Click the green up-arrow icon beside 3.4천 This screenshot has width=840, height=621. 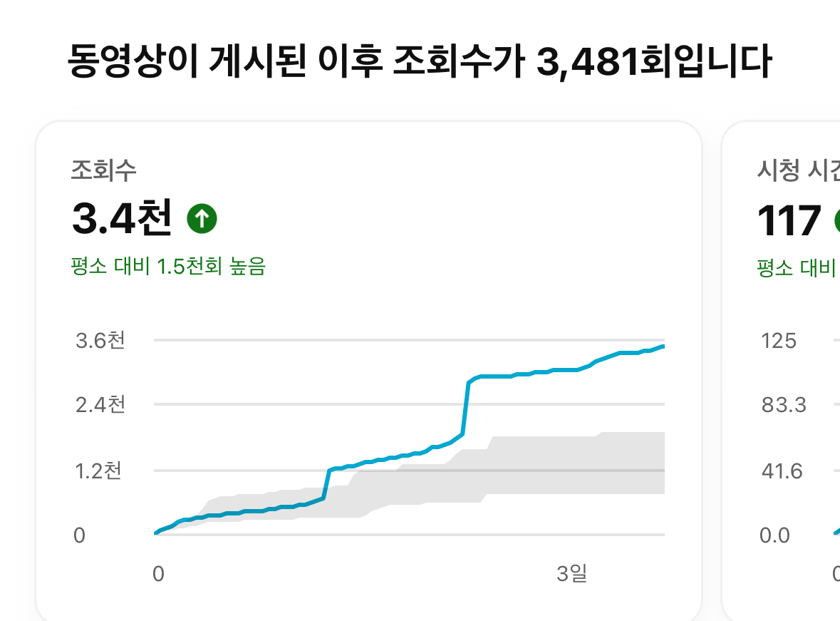[x=202, y=218]
